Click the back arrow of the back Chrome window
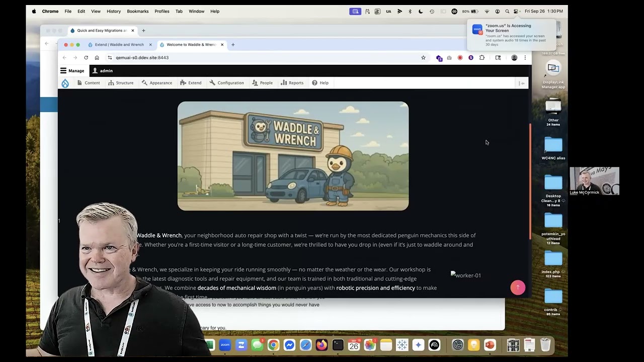The width and height of the screenshot is (644, 362). (47, 44)
